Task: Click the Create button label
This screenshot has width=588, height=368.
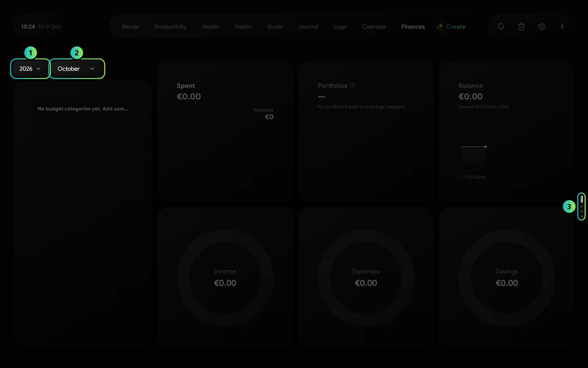Action: click(456, 26)
